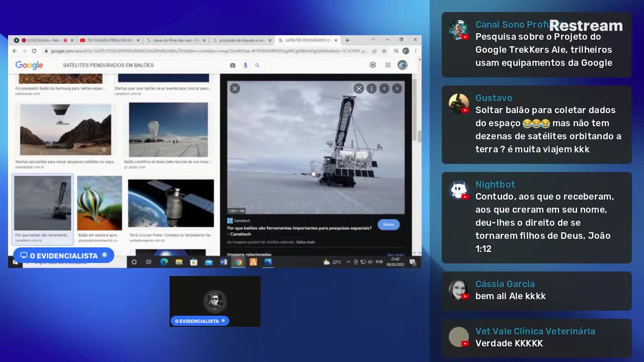Click Cássia Garcia chat message
Viewport: 644px width, 362px height.
click(537, 291)
